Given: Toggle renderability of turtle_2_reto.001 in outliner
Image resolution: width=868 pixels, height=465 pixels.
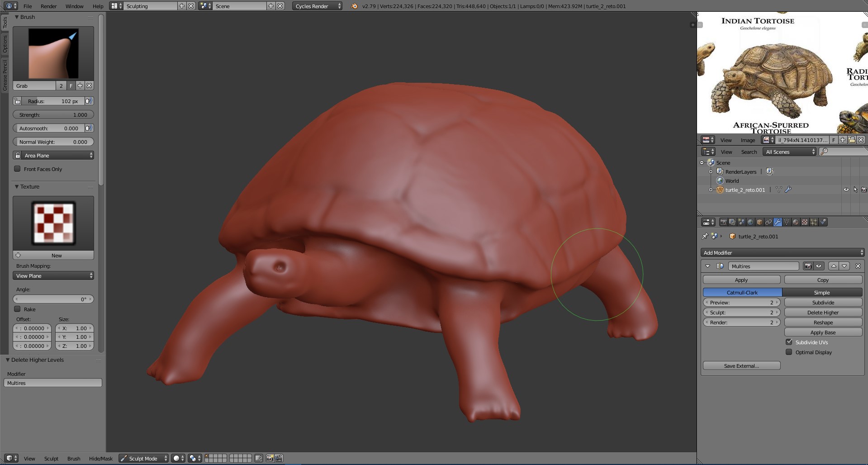Looking at the screenshot, I should click(864, 190).
